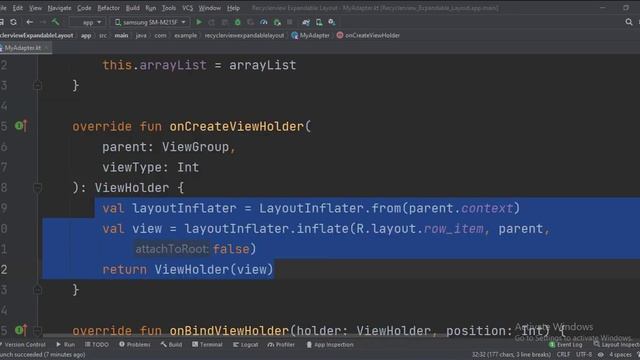
Task: Click the horizontal editor scrollbar
Action: [x=245, y=337]
